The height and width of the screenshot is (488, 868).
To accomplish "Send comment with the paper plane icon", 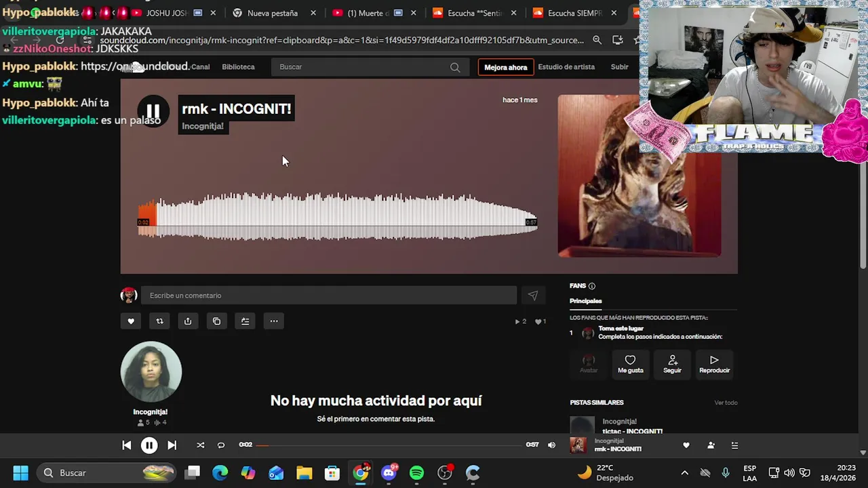I will 533,296.
